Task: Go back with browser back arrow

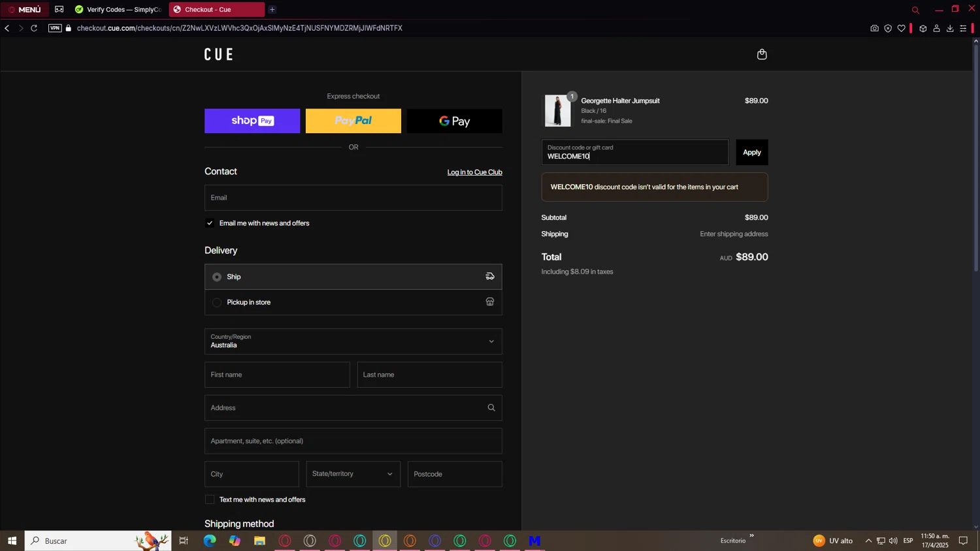Action: pyautogui.click(x=7, y=28)
